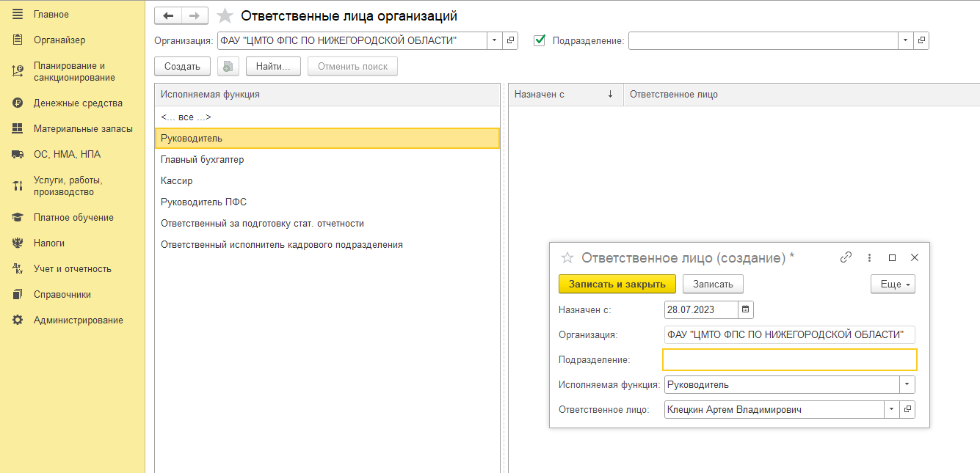This screenshot has width=980, height=473.
Task: Click the Платное обучение graduation cap icon
Action: pos(18,218)
